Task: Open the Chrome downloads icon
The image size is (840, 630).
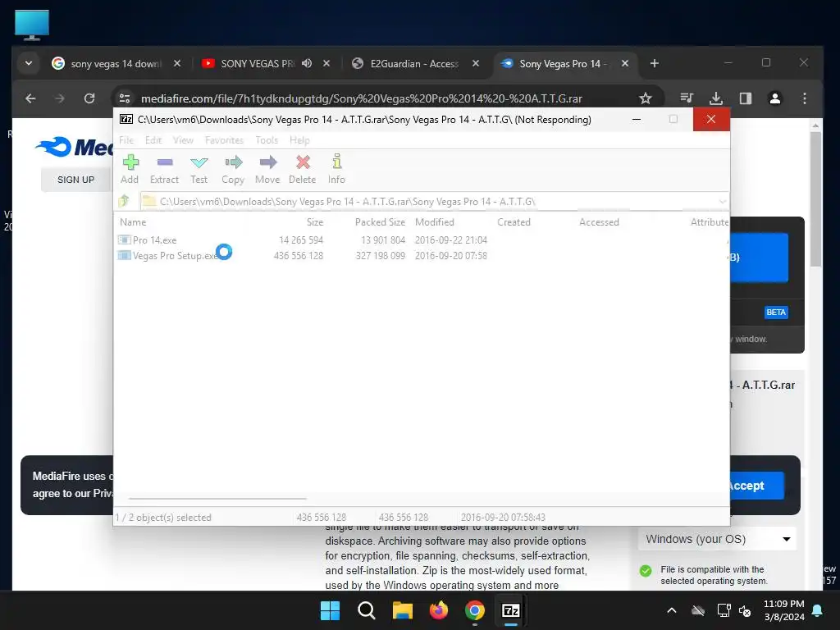Action: pos(715,98)
